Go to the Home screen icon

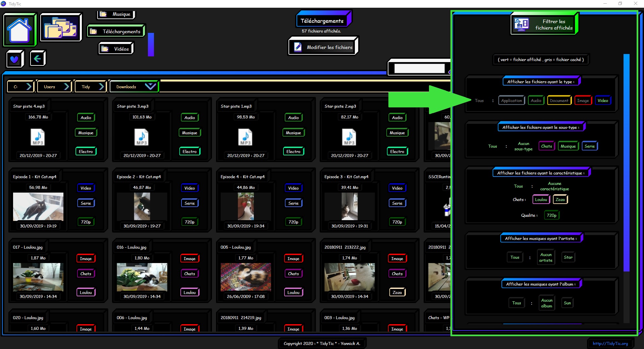pos(19,30)
